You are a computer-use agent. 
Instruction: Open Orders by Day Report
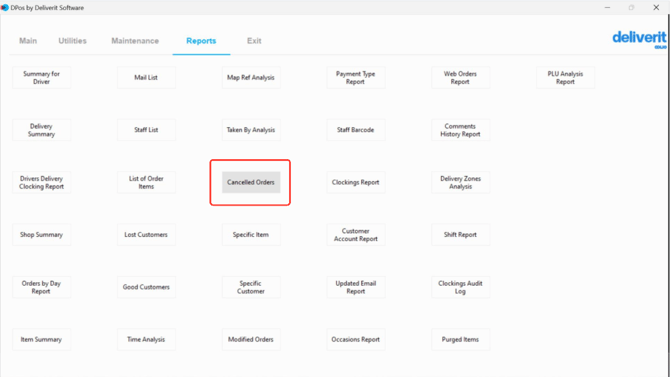(41, 287)
